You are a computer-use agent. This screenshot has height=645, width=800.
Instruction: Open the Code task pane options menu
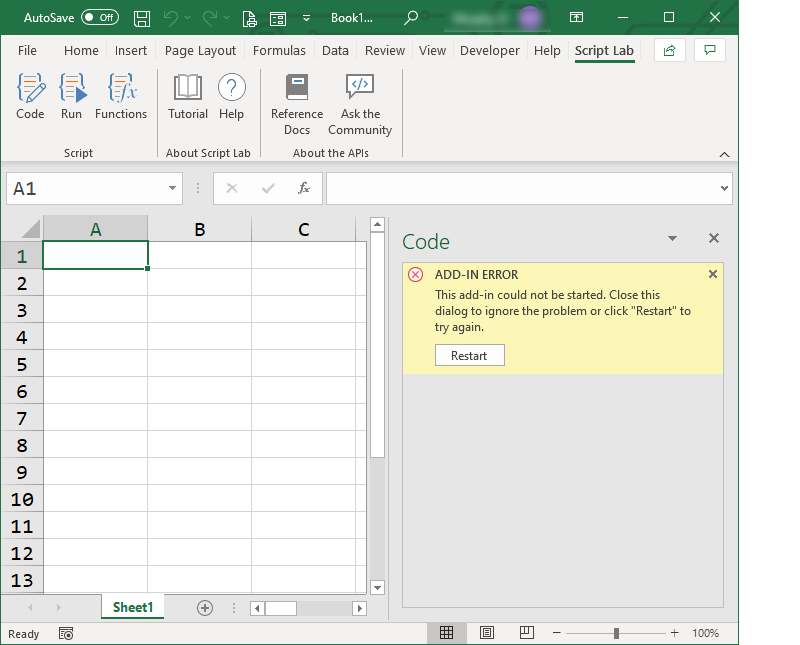tap(672, 238)
